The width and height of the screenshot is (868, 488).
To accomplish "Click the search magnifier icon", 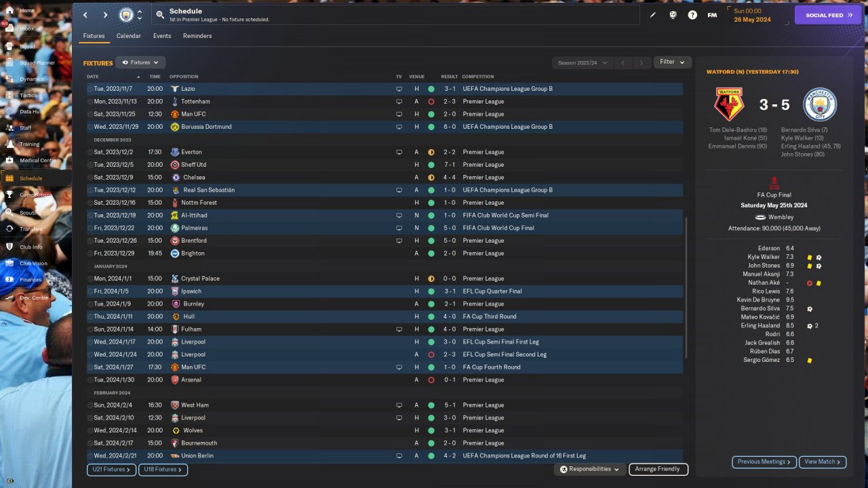I will 160,14.
